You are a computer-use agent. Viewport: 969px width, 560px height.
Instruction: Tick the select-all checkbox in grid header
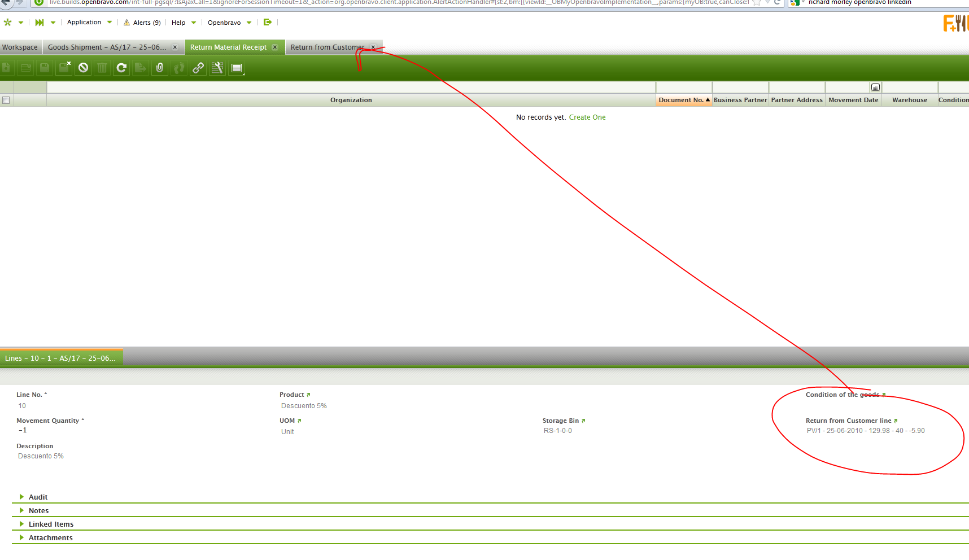(x=6, y=100)
